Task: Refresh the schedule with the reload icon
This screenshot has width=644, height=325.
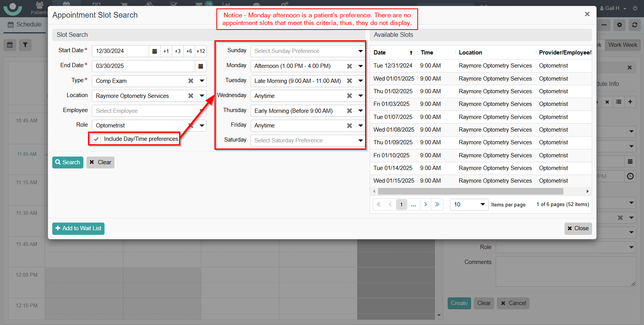Action: (x=635, y=25)
